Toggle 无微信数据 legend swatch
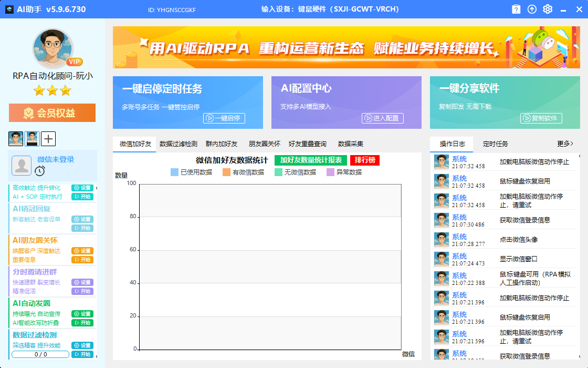The width and height of the screenshot is (588, 368). tap(278, 172)
